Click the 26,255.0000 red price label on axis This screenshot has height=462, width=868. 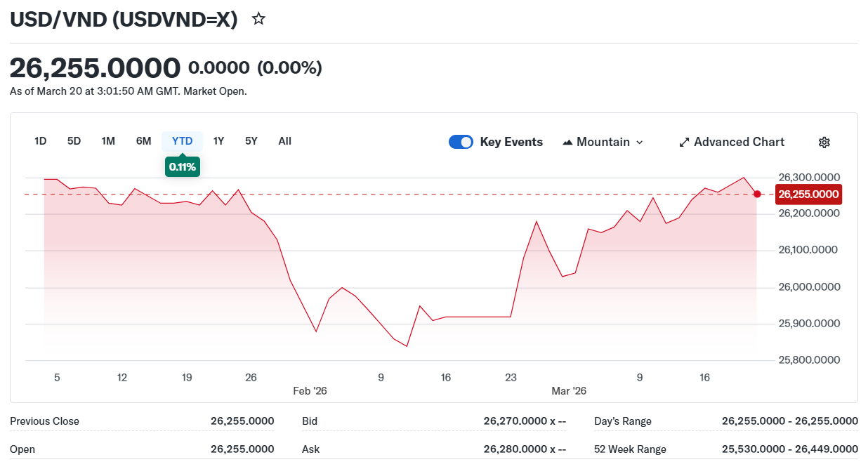[807, 194]
